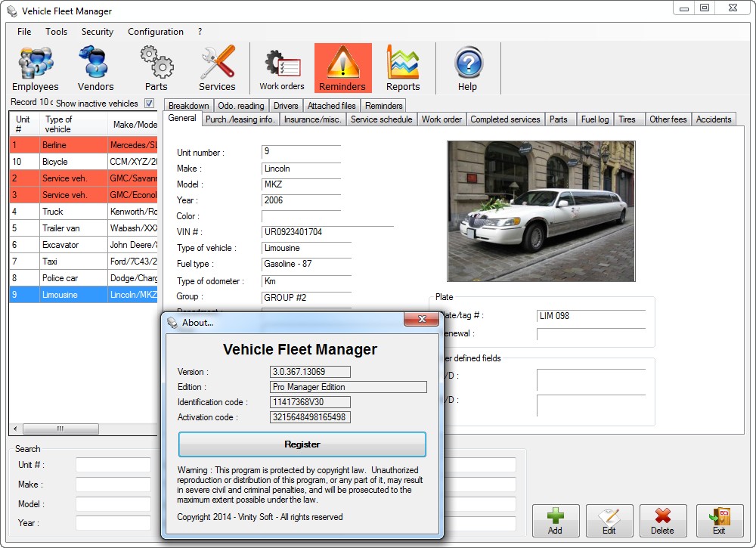Click the Type of vehicle column header
This screenshot has width=756, height=548.
point(74,124)
